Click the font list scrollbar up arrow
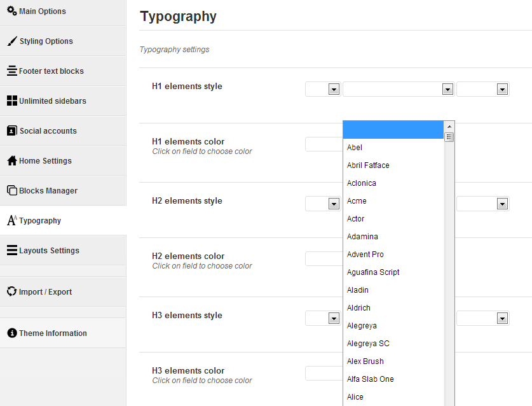 [449, 127]
